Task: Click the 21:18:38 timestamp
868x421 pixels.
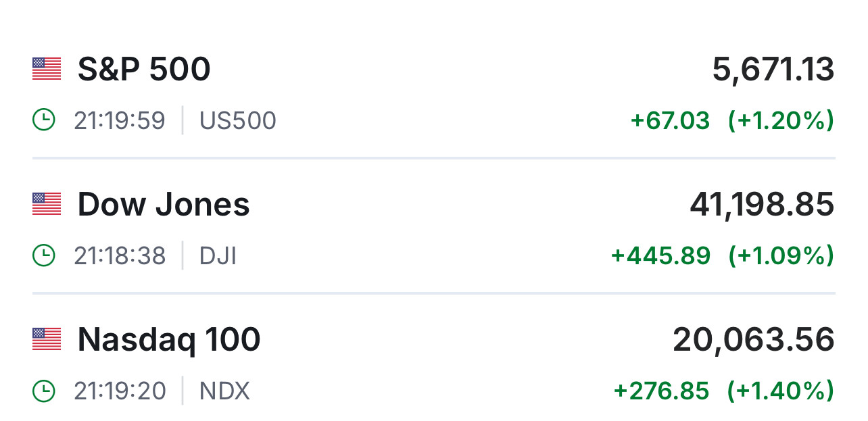Action: (x=120, y=256)
